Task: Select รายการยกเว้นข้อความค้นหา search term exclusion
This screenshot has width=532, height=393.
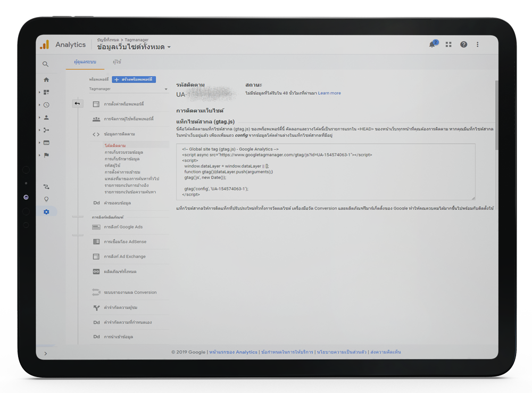Action: click(130, 192)
